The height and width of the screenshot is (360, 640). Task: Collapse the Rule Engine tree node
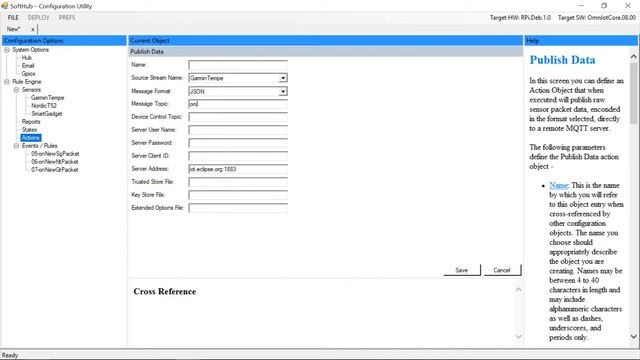[x=7, y=82]
